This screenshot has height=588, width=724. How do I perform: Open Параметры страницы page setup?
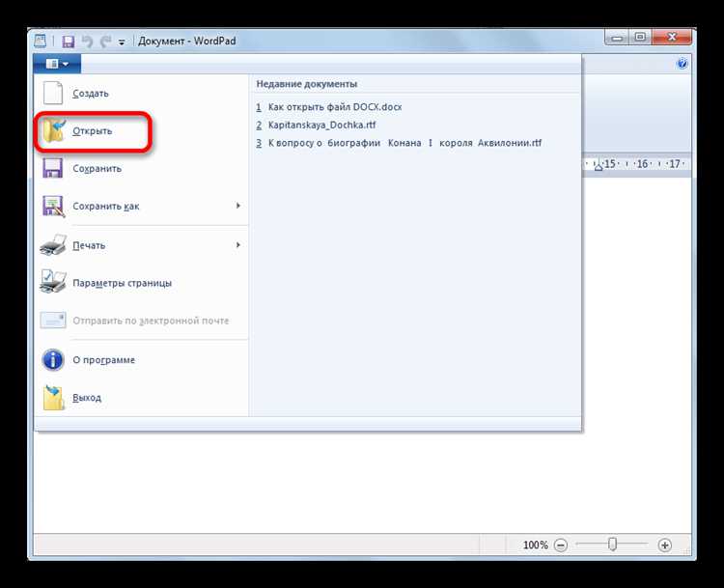[141, 283]
